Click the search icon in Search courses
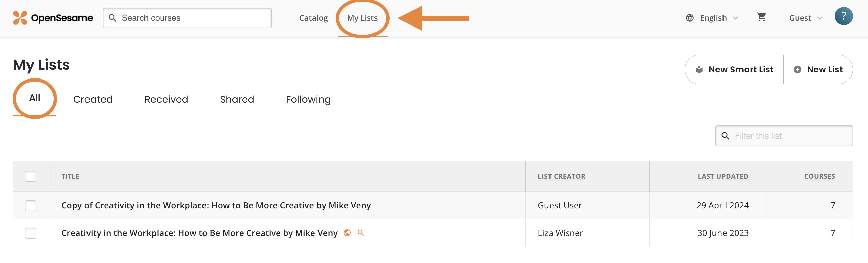 point(113,18)
